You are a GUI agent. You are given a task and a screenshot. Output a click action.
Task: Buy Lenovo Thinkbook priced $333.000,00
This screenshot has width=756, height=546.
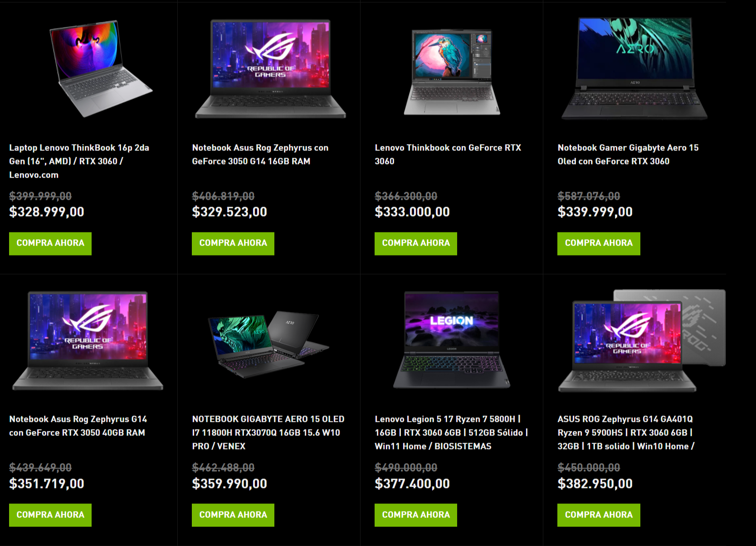tap(416, 243)
